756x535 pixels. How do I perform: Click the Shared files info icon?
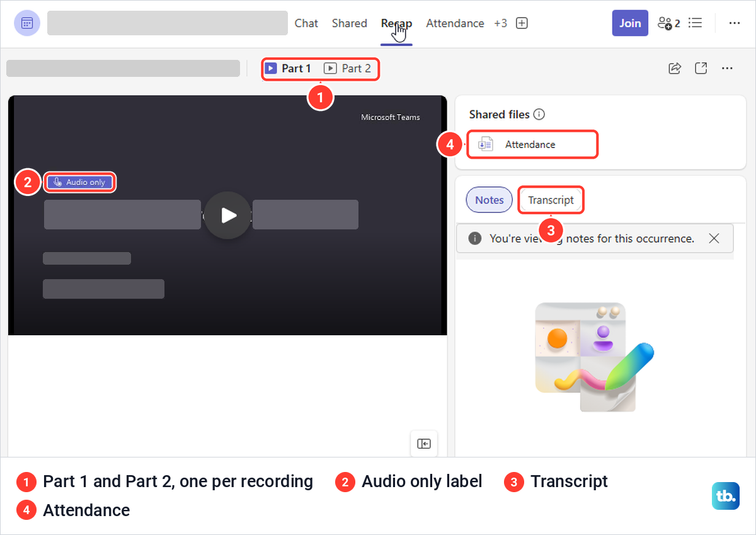click(539, 115)
